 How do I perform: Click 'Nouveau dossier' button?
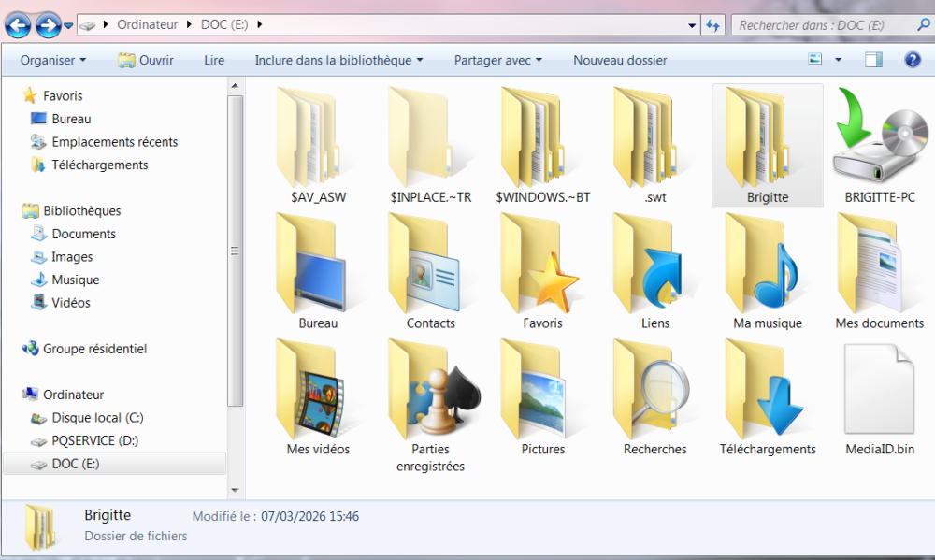(x=620, y=60)
